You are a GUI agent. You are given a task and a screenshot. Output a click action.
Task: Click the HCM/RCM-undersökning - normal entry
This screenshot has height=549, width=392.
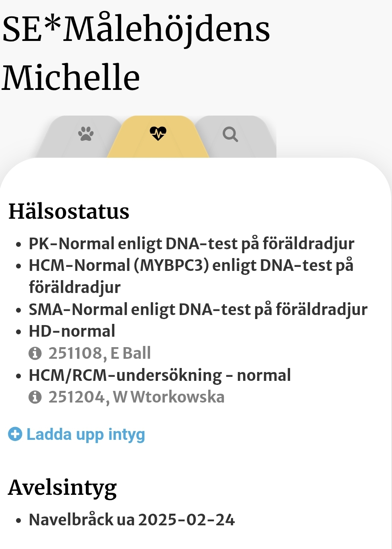(160, 375)
